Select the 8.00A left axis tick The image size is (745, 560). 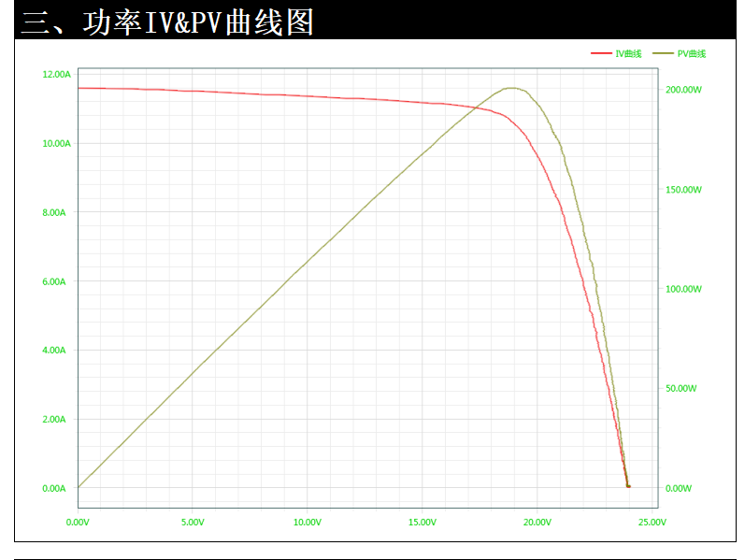point(54,212)
